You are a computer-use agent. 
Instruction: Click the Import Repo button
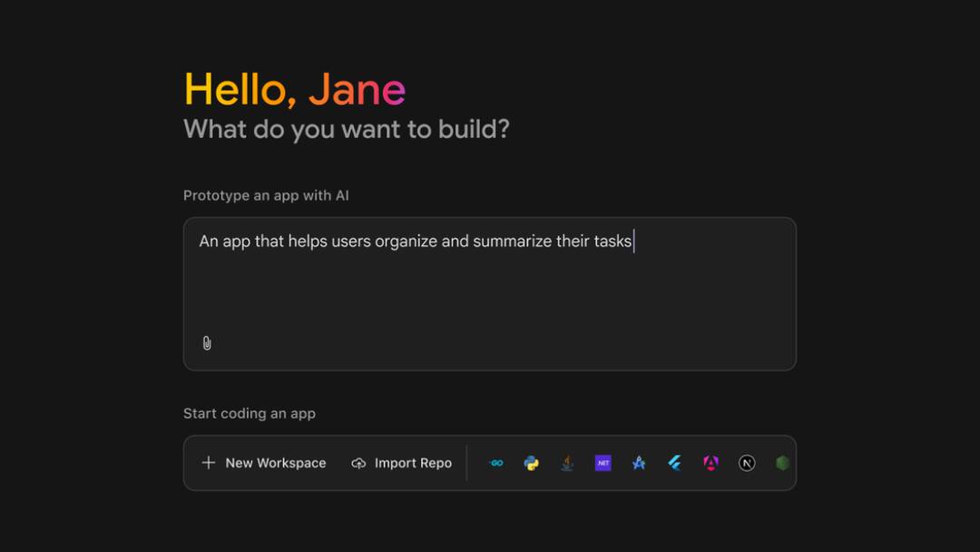413,463
